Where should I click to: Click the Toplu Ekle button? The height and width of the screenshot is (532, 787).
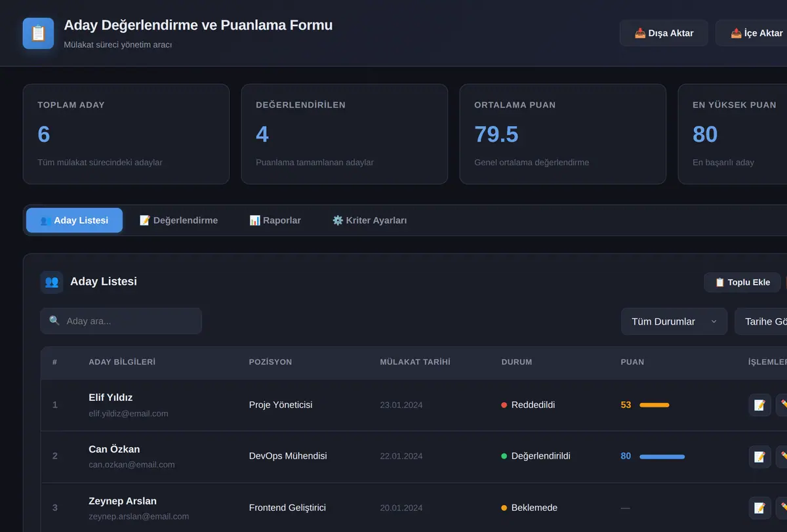tap(742, 282)
